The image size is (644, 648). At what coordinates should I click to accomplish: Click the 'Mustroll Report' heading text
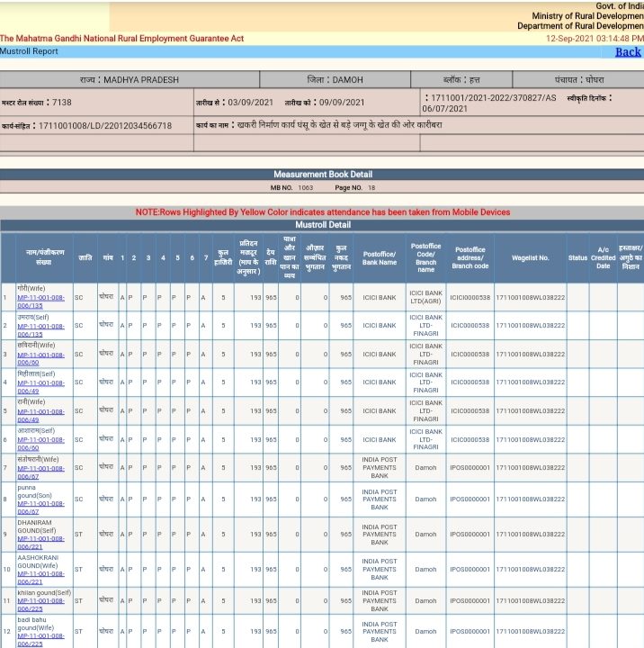[29, 51]
